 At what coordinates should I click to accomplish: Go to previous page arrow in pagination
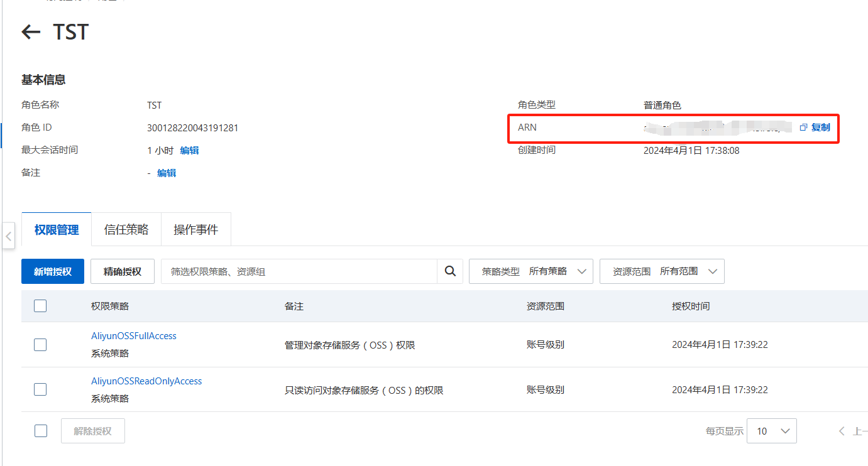point(842,431)
